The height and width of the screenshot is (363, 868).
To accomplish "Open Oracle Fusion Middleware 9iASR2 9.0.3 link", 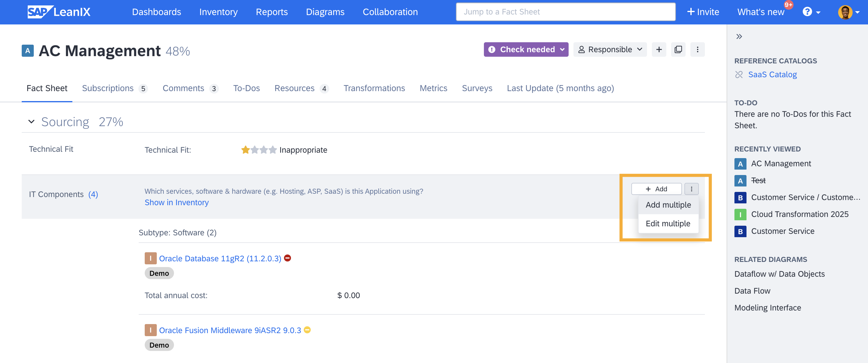I will point(230,330).
